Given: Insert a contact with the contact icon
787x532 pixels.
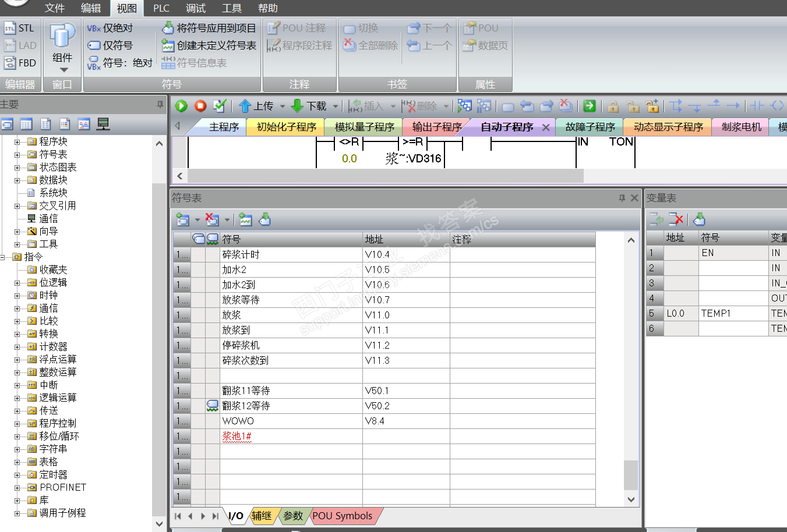Looking at the screenshot, I should [757, 106].
